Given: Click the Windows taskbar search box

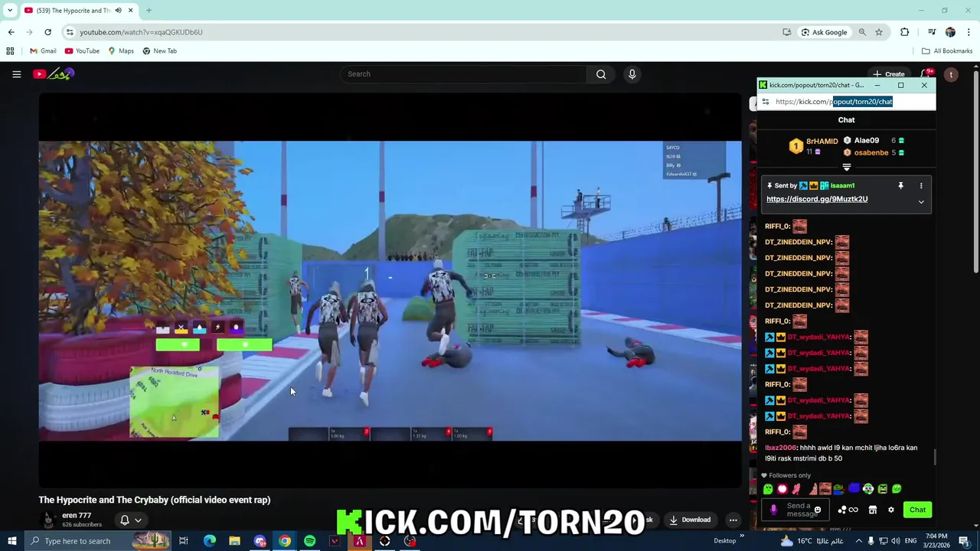Looking at the screenshot, I should point(100,541).
